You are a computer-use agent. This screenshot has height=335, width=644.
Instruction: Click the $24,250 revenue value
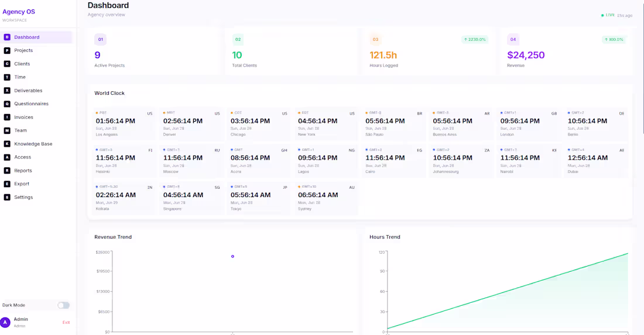(526, 55)
